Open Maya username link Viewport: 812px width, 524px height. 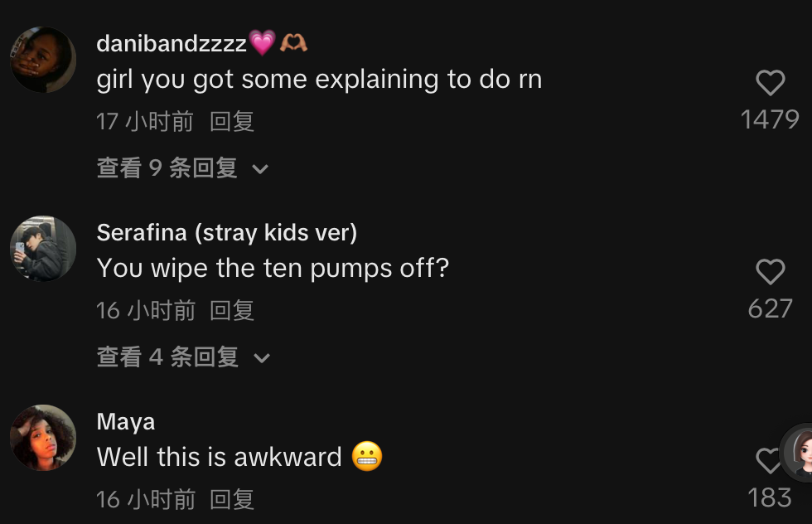tap(126, 422)
